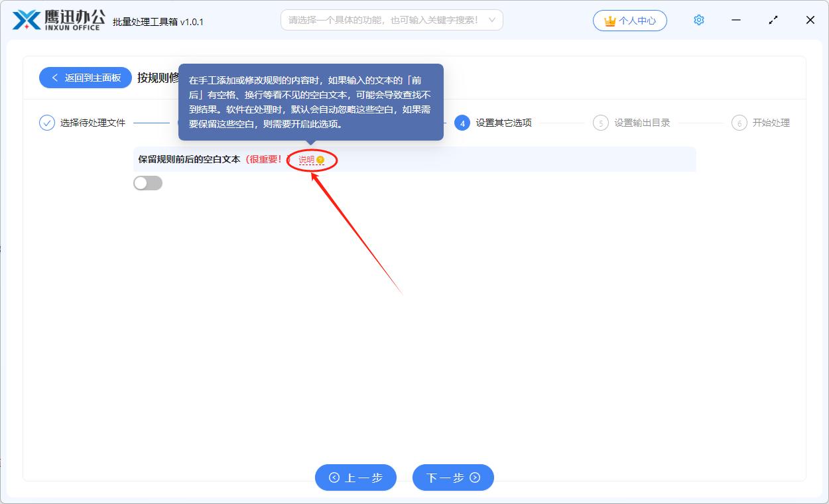This screenshot has width=829, height=504.
Task: Click the step 4 circle icon
Action: (462, 123)
